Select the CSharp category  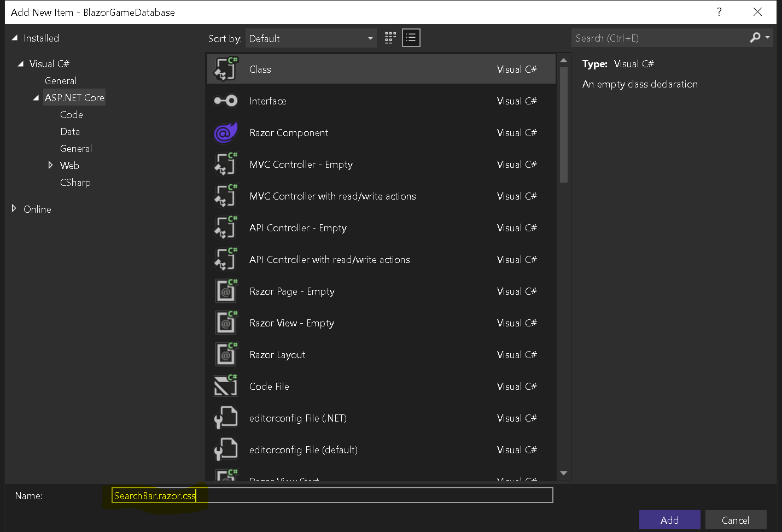coord(75,183)
